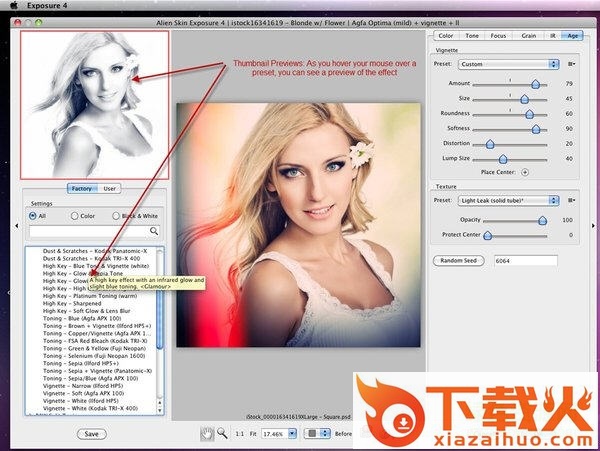The image size is (600, 451).
Task: Collapse left panel with the left edge arrow
Action: pyautogui.click(x=16, y=226)
